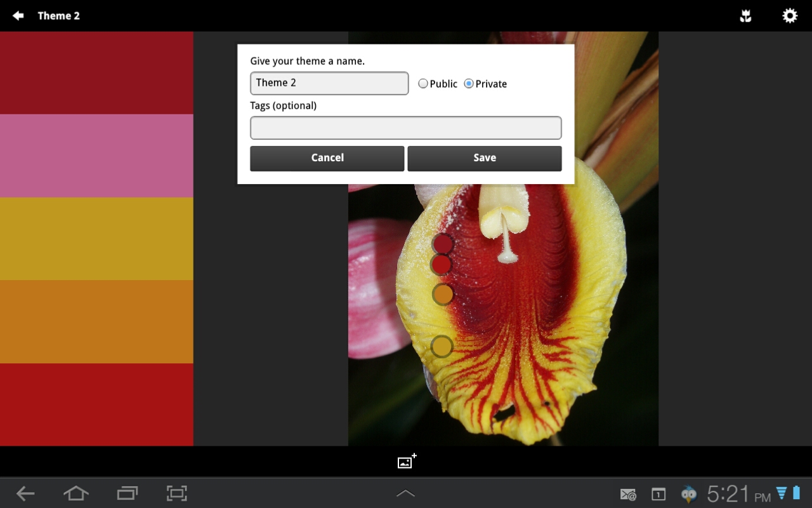Tap the topmost dark red picker circle
Screen dimensions: 812x508
(442, 244)
